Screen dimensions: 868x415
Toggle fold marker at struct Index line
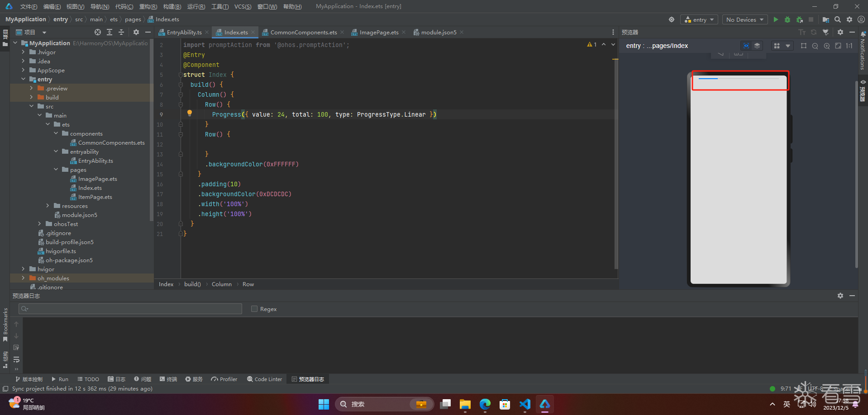pos(181,75)
